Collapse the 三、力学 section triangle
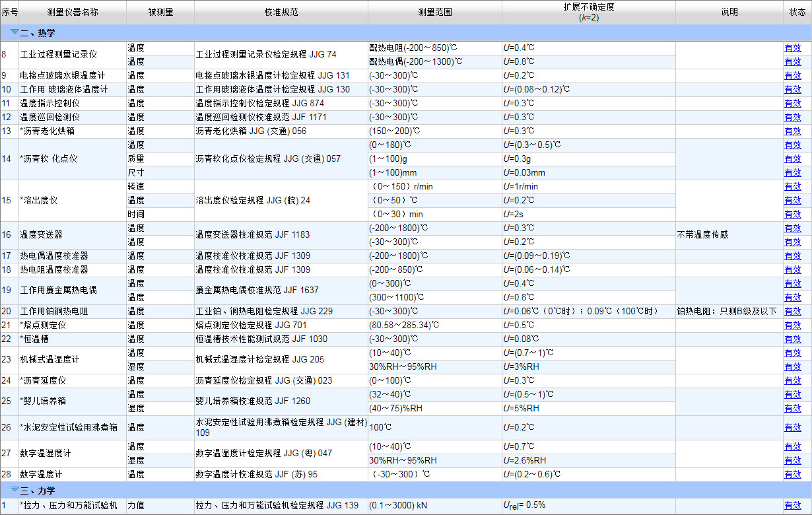This screenshot has height=515, width=812. click(x=15, y=490)
